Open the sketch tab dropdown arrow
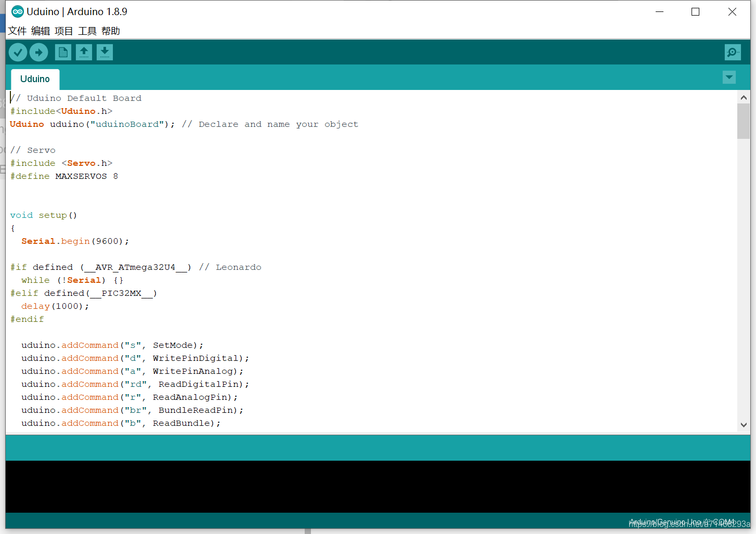 (x=728, y=77)
